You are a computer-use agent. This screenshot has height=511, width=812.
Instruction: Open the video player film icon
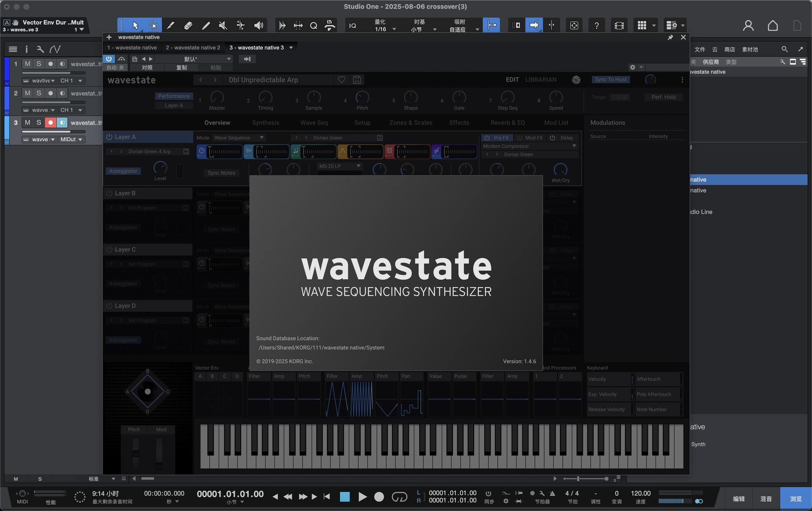coord(619,26)
